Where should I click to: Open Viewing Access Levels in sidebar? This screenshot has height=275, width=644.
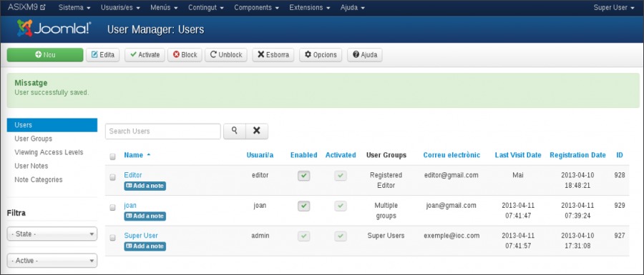tap(49, 152)
